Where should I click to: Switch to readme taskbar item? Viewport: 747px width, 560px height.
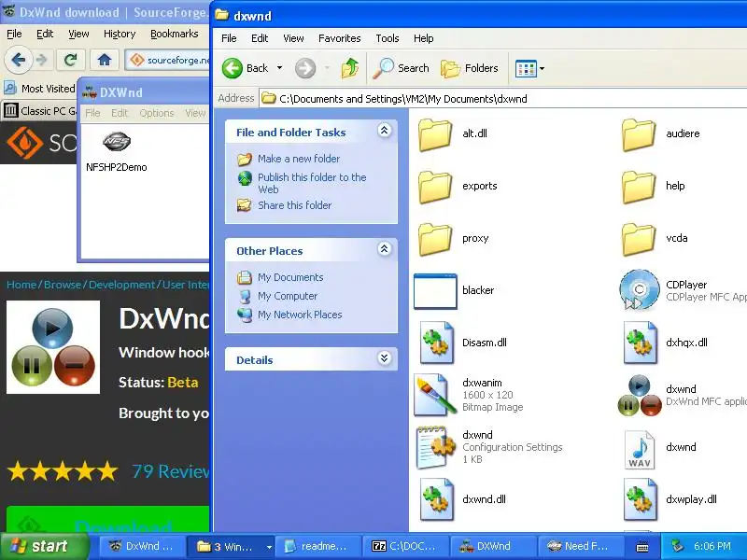click(x=317, y=546)
